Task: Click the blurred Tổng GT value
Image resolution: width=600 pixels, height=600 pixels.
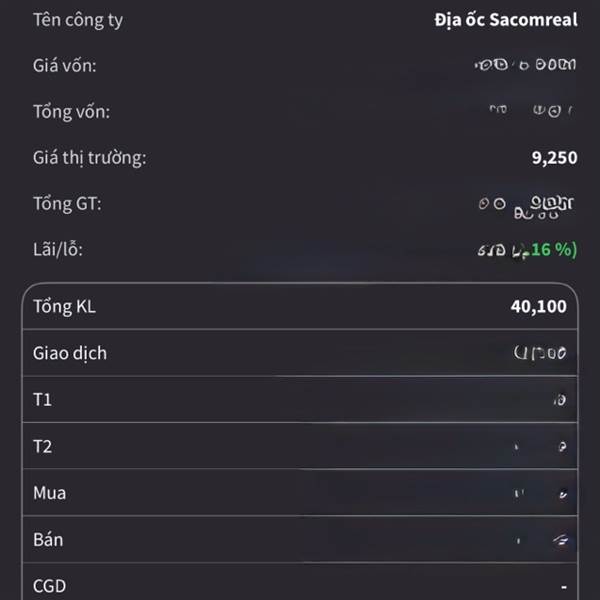Action: click(527, 206)
